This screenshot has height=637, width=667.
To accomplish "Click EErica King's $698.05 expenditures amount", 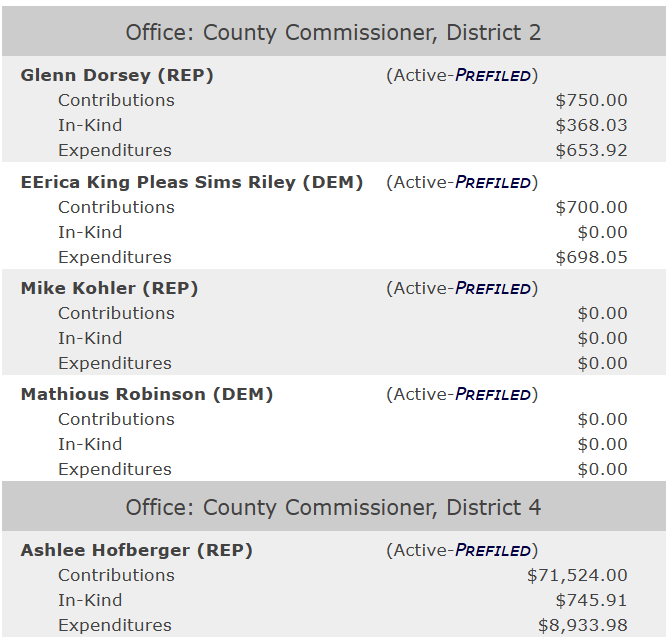I will point(591,257).
